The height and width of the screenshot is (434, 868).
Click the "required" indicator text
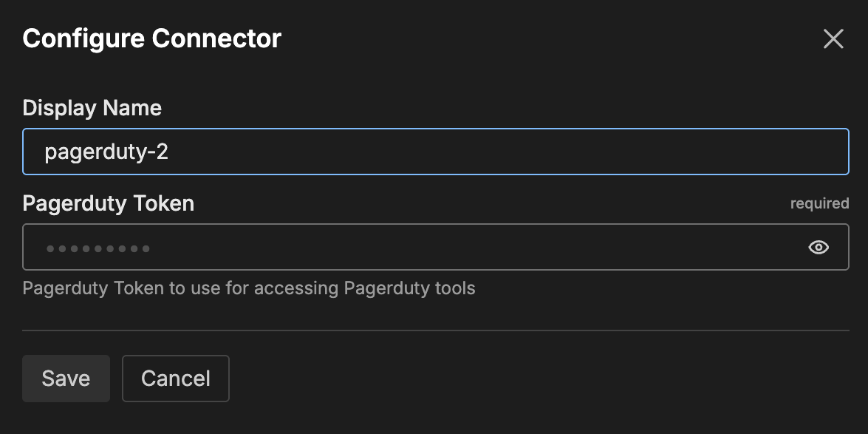[x=819, y=203]
